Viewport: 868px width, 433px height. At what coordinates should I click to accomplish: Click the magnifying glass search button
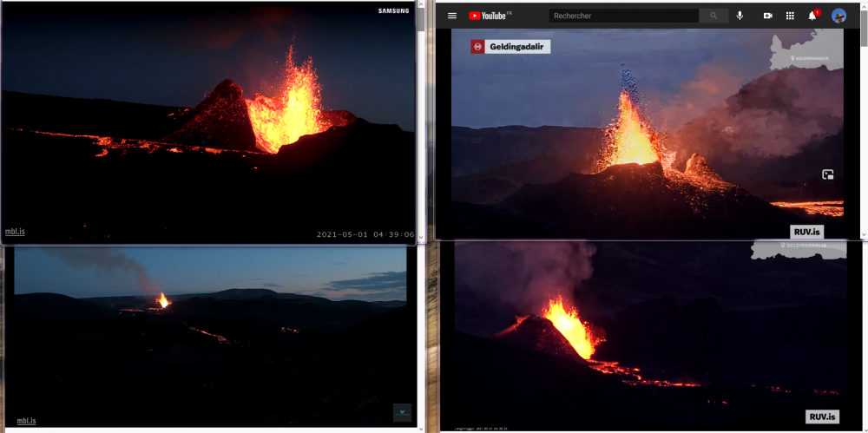(713, 16)
